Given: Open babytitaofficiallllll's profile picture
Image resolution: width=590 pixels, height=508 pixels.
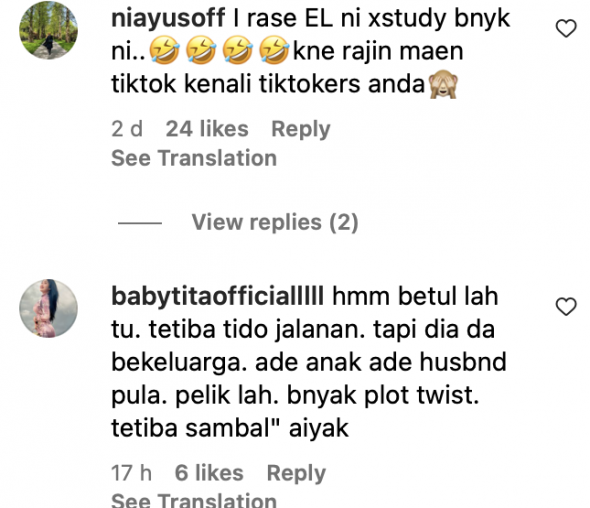Looking at the screenshot, I should point(49,308).
